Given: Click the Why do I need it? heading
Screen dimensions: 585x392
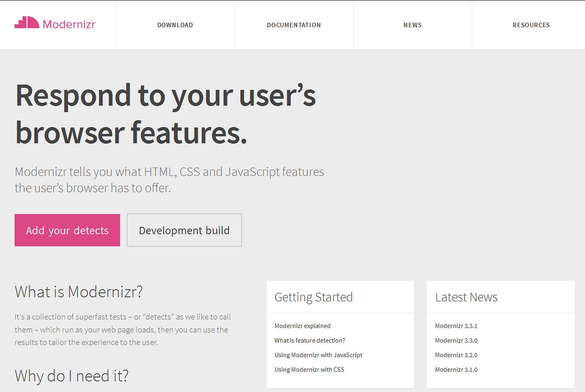Looking at the screenshot, I should click(71, 376).
